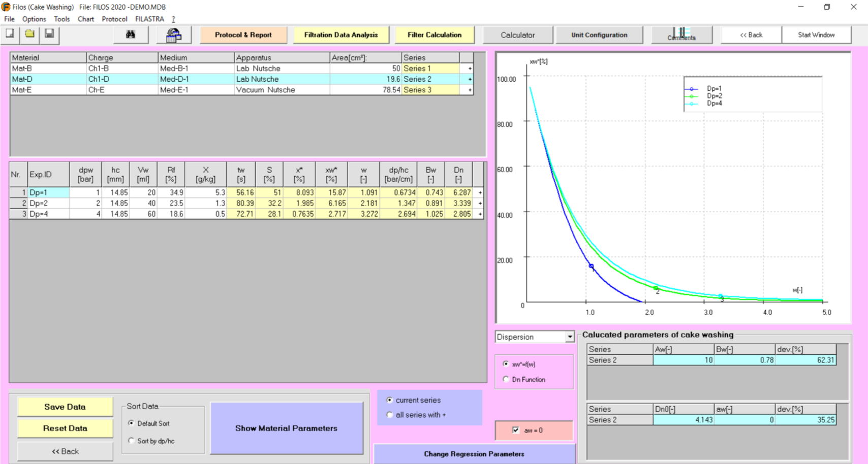Image resolution: width=868 pixels, height=464 pixels.
Task: Open a file with the folder icon
Action: (x=30, y=34)
